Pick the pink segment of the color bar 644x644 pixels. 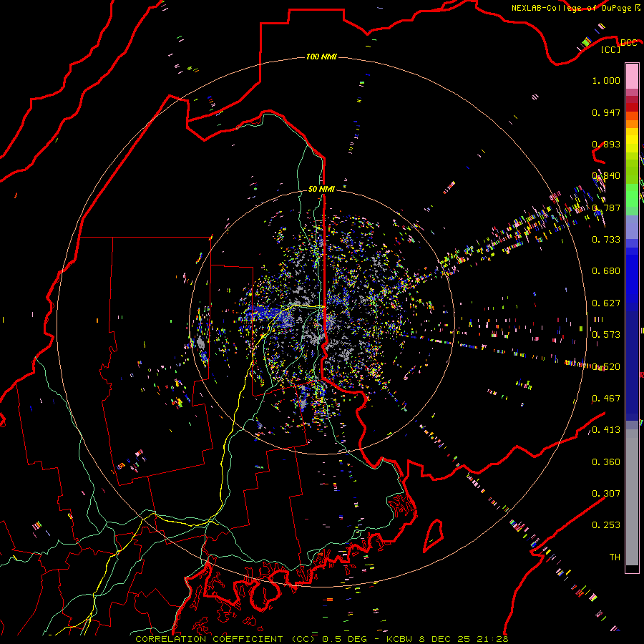point(632,77)
